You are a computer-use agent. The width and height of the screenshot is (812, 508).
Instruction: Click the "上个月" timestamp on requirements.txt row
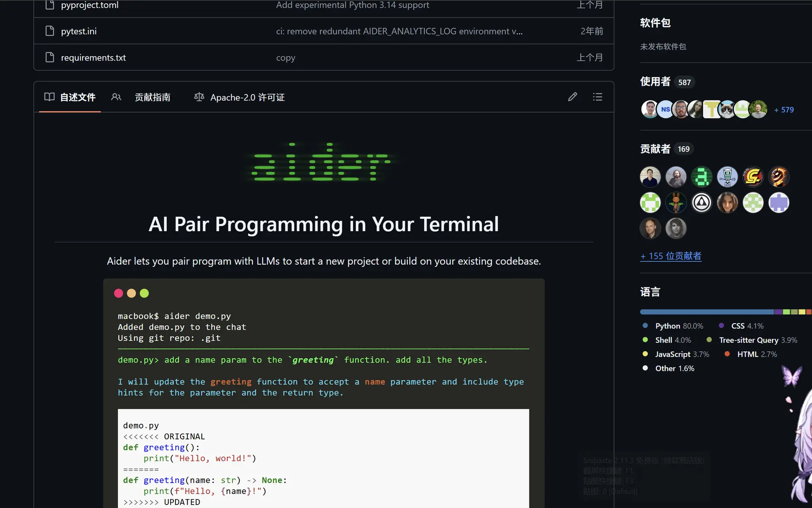pos(590,58)
